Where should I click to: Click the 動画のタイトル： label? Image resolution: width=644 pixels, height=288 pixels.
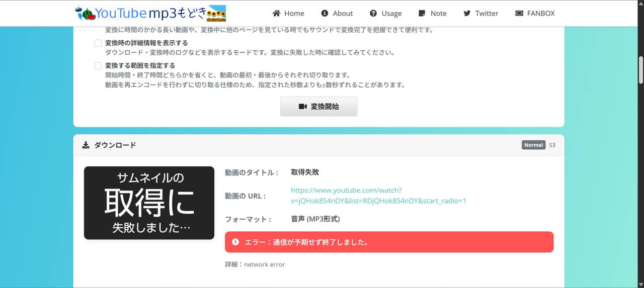coord(252,173)
